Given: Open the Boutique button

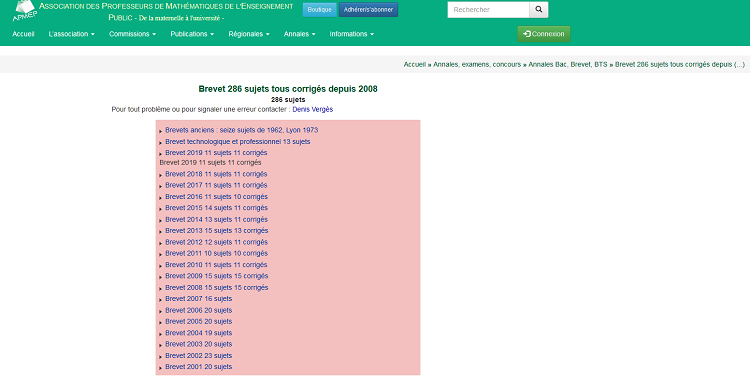Looking at the screenshot, I should (x=319, y=10).
